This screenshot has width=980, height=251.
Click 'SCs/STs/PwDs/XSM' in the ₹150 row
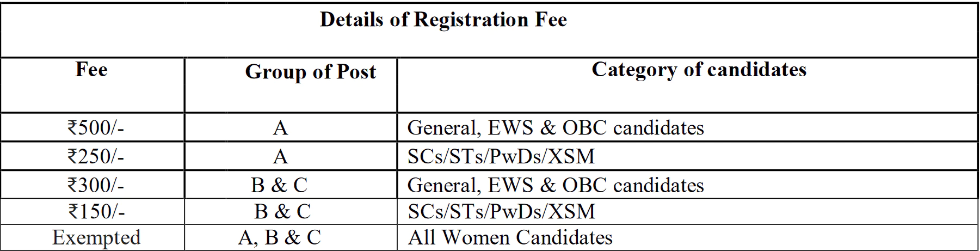pyautogui.click(x=501, y=212)
